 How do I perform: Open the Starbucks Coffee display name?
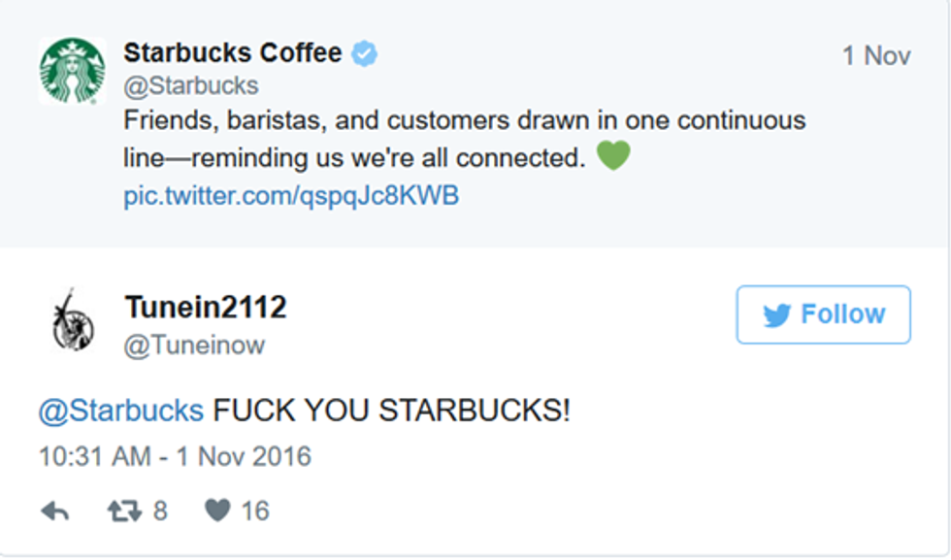pyautogui.click(x=232, y=53)
